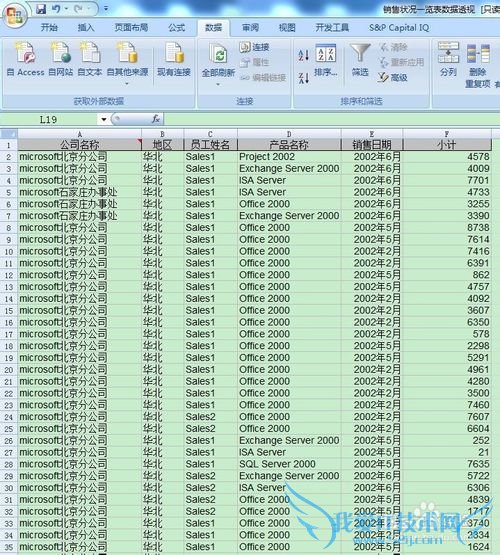The height and width of the screenshot is (555, 500).
Task: Switch to the 插入 ribbon tab
Action: coord(86,28)
